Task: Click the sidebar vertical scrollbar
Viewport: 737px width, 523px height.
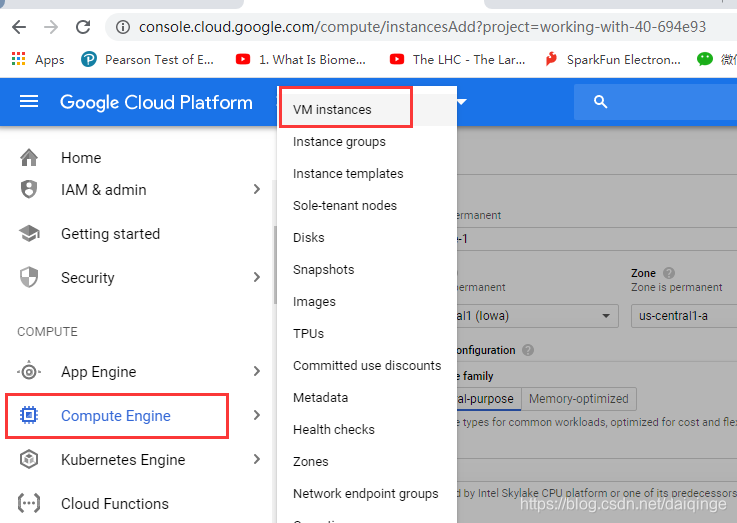Action: click(x=275, y=265)
